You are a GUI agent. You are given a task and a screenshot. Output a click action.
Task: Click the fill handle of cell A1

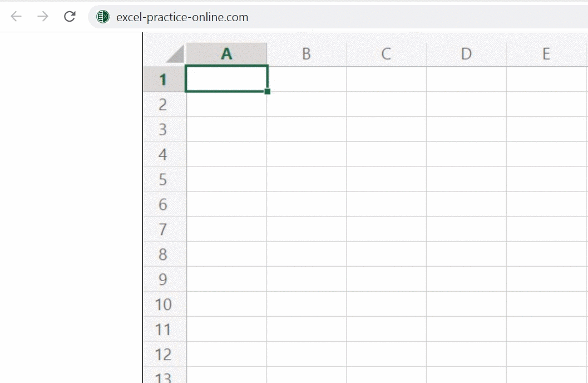coord(268,91)
